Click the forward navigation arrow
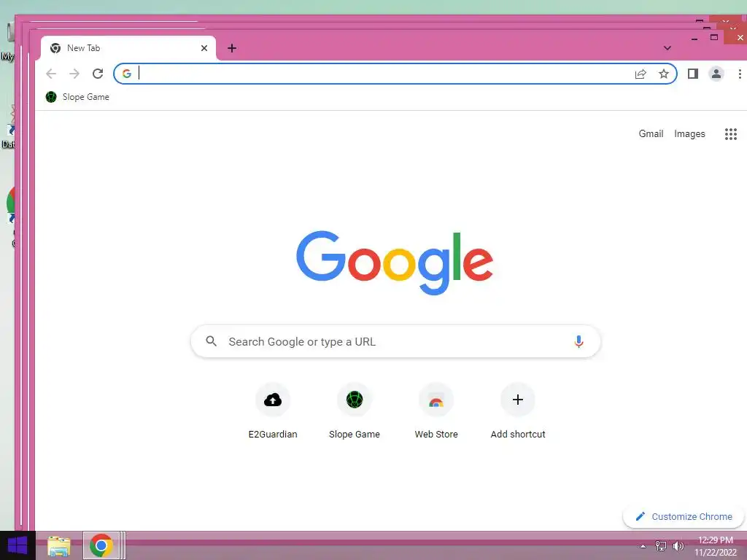 [x=74, y=74]
